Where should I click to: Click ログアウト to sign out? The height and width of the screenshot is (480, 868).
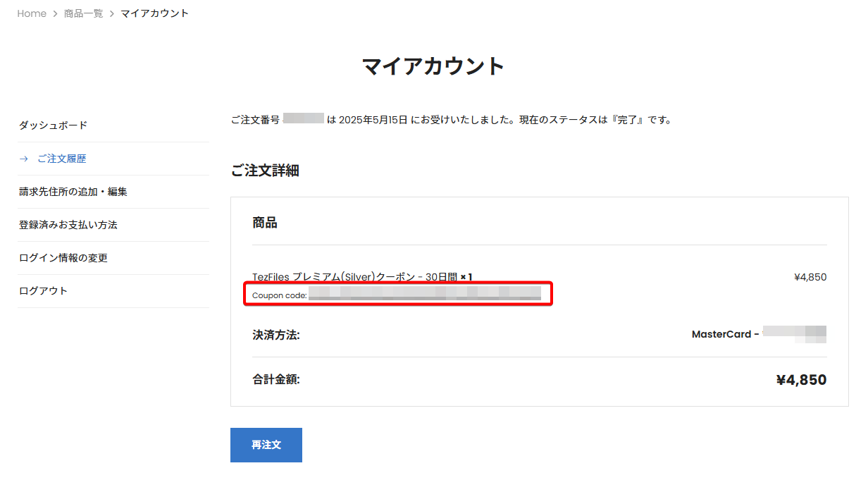point(44,291)
